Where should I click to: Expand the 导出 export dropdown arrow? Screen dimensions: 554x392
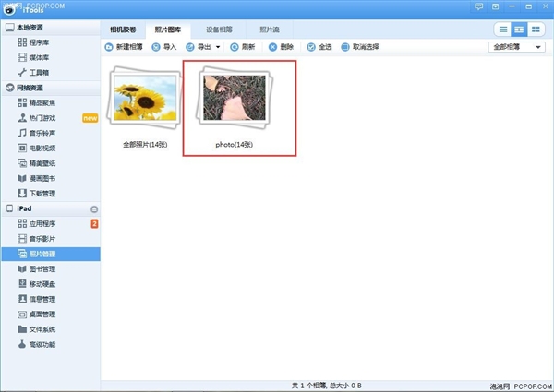(218, 47)
